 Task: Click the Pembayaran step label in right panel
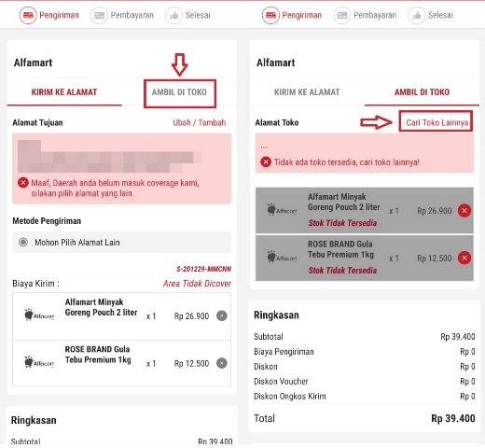375,15
